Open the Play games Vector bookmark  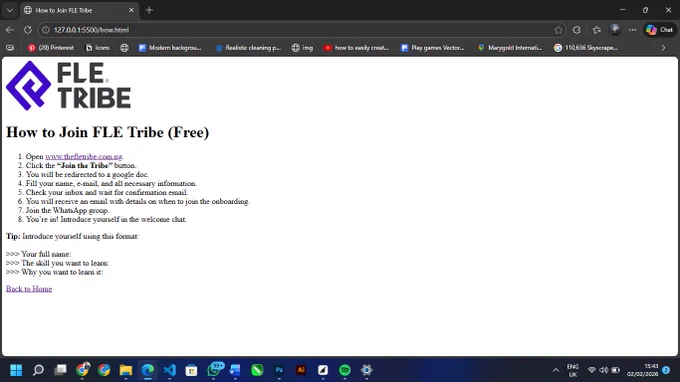click(432, 48)
